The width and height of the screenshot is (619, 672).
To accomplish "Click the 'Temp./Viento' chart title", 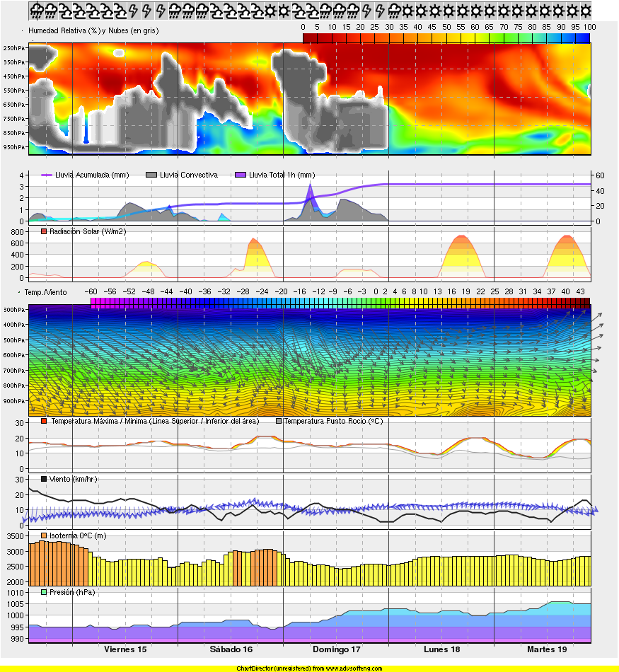I will click(45, 292).
